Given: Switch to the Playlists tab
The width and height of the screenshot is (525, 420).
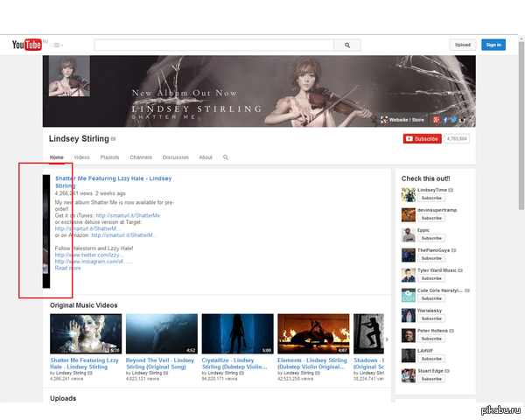Looking at the screenshot, I should tap(109, 157).
